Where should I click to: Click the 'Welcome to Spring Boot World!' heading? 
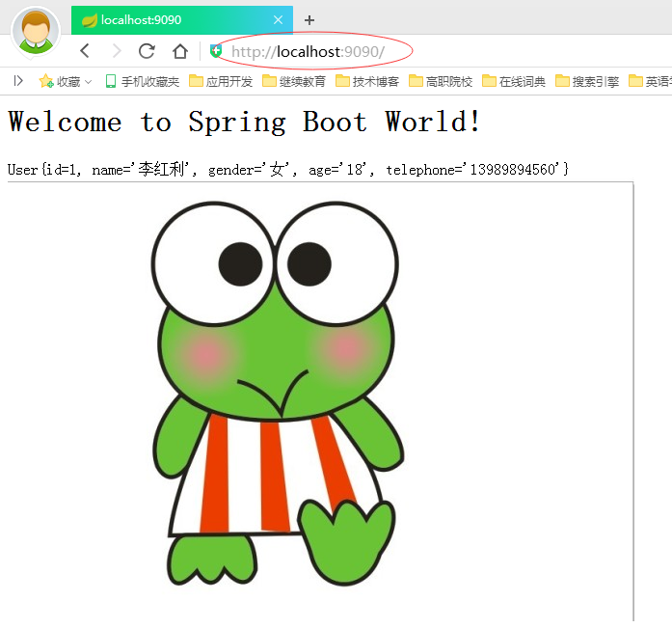click(244, 122)
